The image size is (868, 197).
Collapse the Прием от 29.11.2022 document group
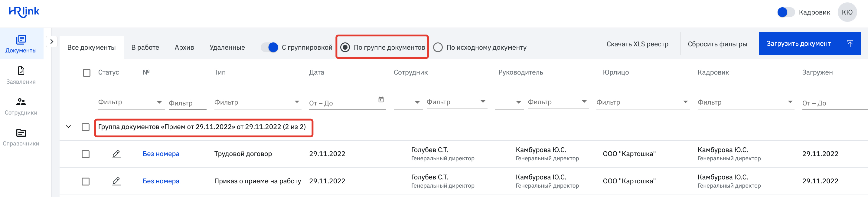point(68,127)
